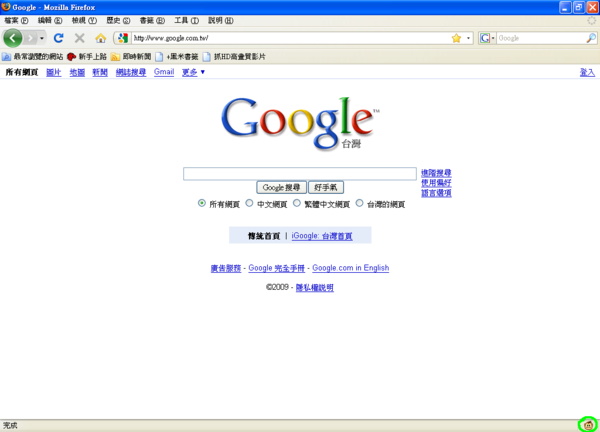Open the 工具 (T) menu

click(186, 20)
